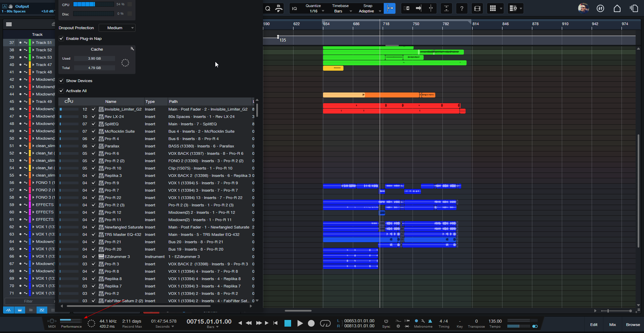Image resolution: width=644 pixels, height=333 pixels.
Task: Sort the device list by Path column
Action: point(173,102)
